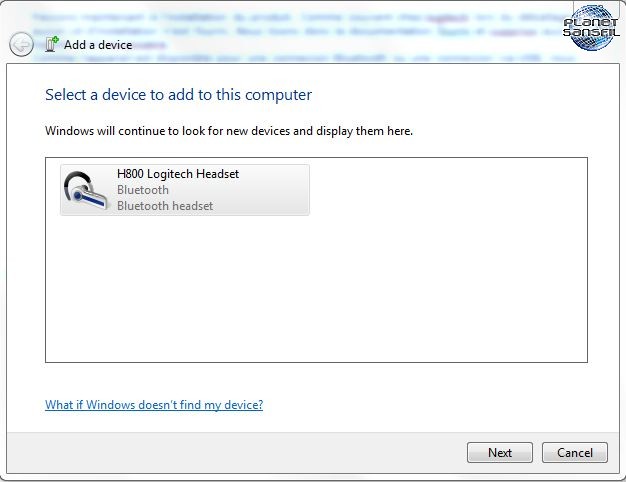This screenshot has height=482, width=626.
Task: Click the "Add a device" window title
Action: (x=98, y=45)
